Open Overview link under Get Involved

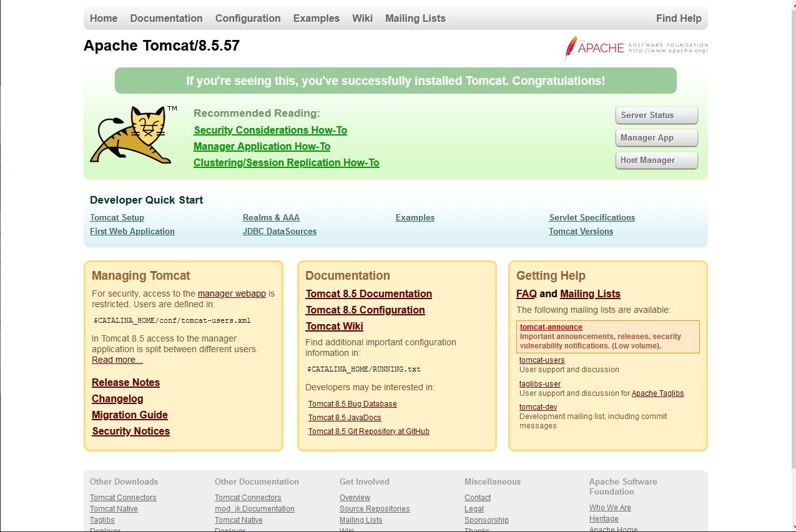355,498
